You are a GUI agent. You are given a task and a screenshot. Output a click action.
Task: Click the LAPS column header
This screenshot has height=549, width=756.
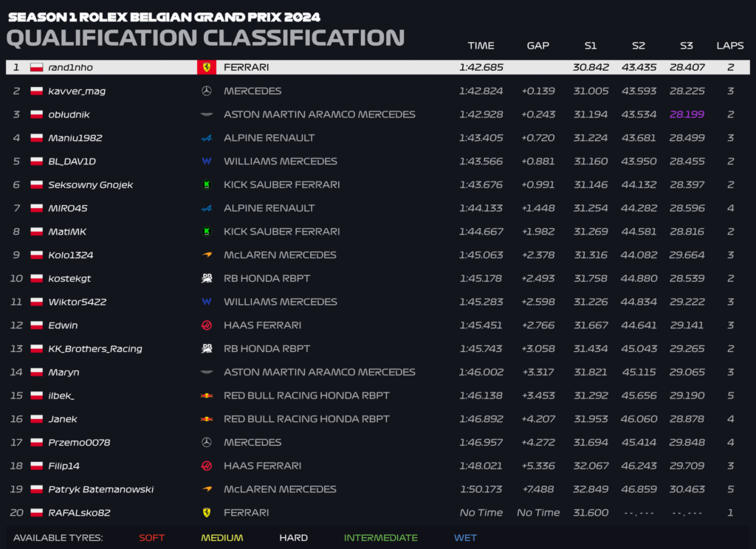pos(730,46)
